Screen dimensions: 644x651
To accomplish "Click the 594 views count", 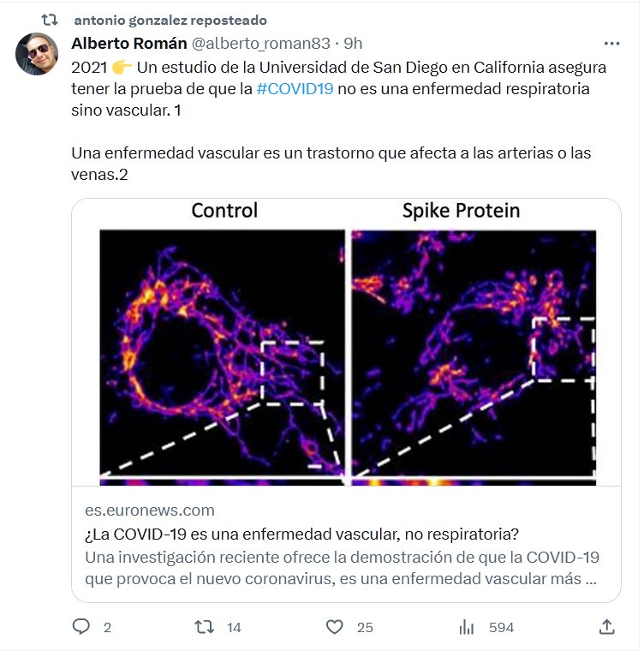I will click(x=501, y=628).
